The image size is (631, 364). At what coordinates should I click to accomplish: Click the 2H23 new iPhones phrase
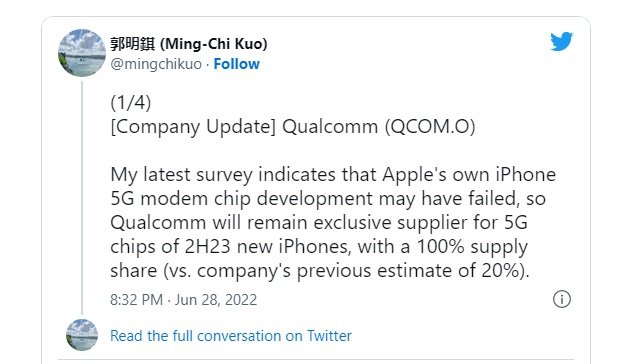(268, 246)
